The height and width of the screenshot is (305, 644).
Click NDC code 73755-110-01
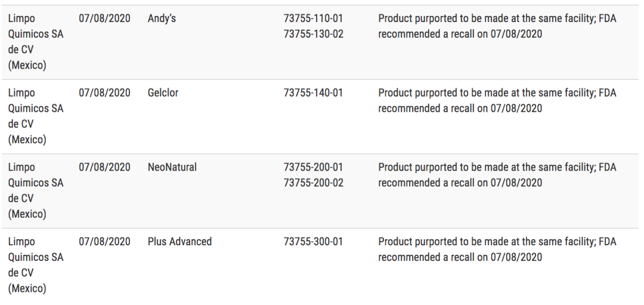(313, 19)
